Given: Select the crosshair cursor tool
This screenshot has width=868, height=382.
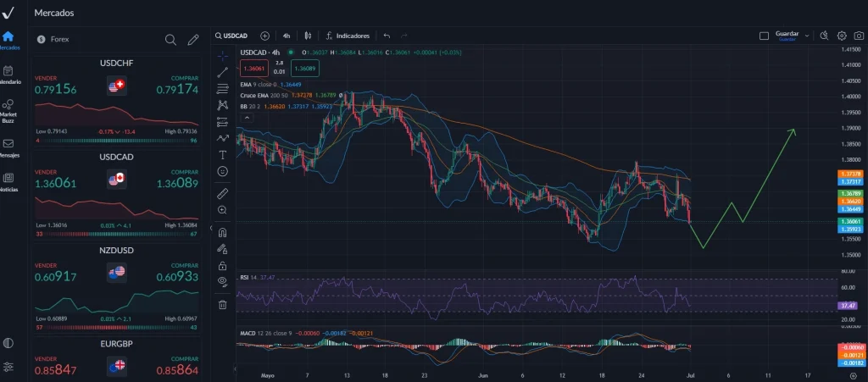Looking at the screenshot, I should [x=223, y=56].
